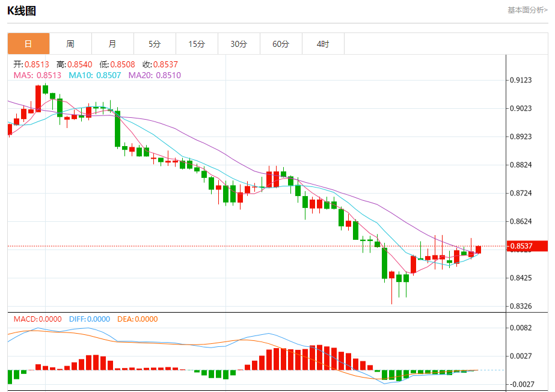Screen dimensions: 555x392
Task: Click the 开:0.8513 open price value
Action: pyautogui.click(x=31, y=64)
